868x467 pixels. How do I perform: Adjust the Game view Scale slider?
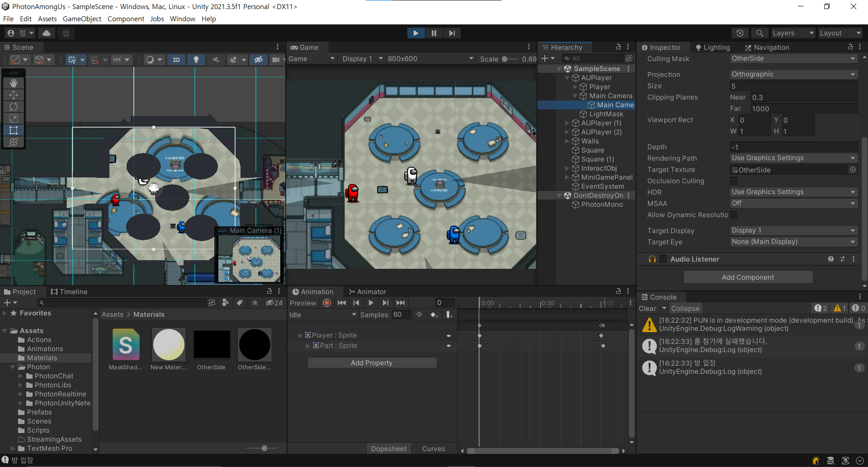pyautogui.click(x=505, y=59)
